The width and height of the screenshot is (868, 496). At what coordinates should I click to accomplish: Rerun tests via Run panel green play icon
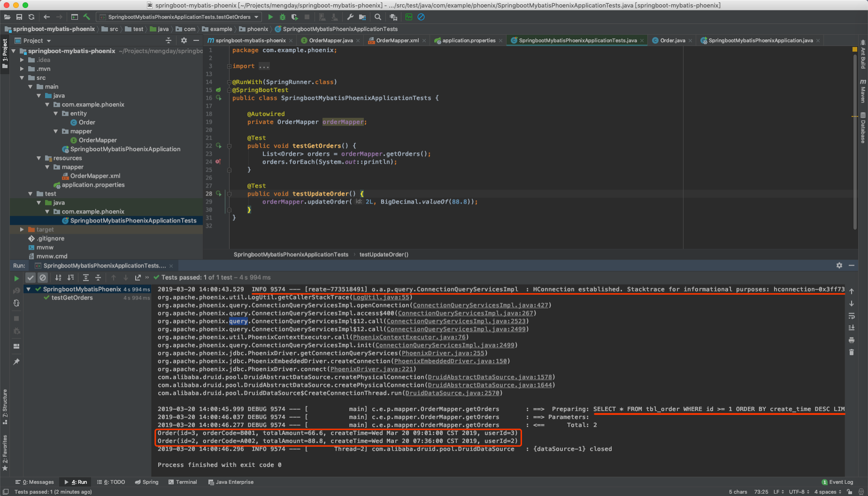pyautogui.click(x=16, y=278)
